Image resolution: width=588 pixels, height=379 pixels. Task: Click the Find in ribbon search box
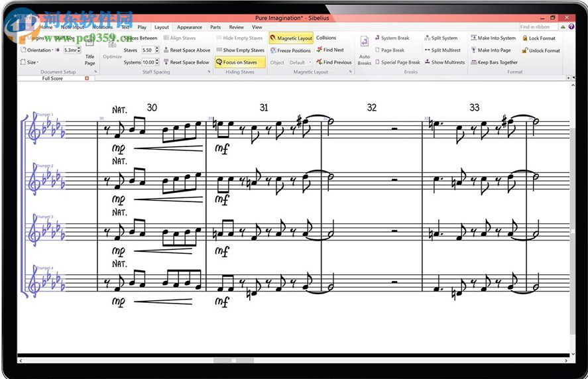[x=538, y=27]
